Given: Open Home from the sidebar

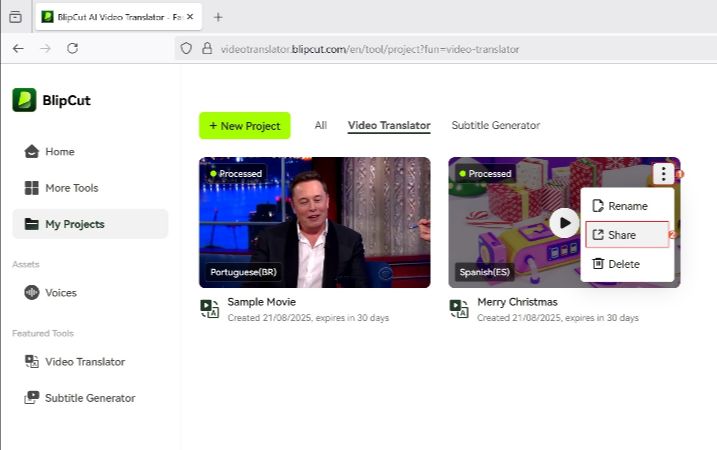Looking at the screenshot, I should (x=59, y=152).
